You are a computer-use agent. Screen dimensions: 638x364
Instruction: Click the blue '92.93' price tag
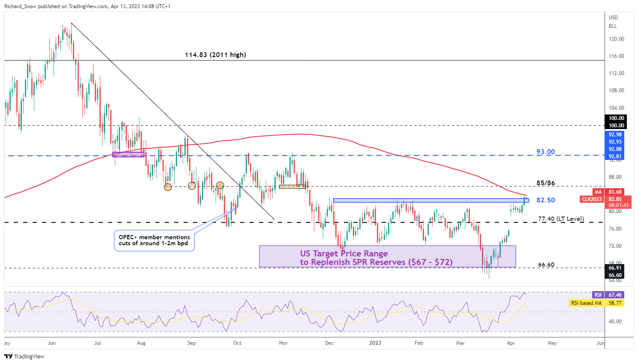tap(615, 142)
